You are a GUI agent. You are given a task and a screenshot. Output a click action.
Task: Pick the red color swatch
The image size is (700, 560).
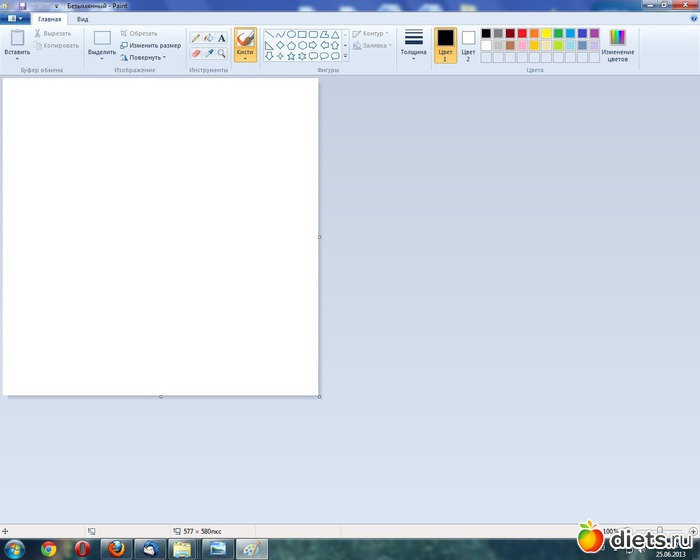pos(522,33)
